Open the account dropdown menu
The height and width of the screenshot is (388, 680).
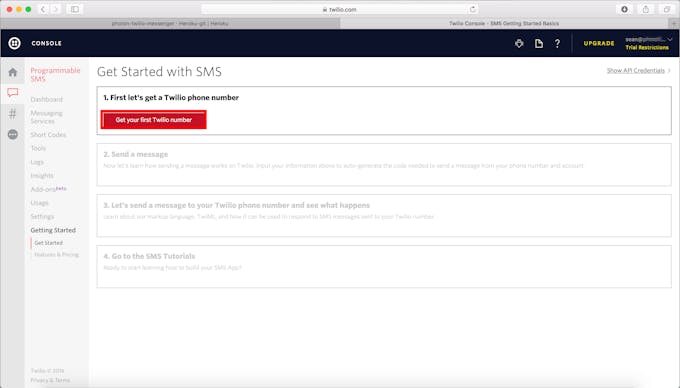coord(649,39)
